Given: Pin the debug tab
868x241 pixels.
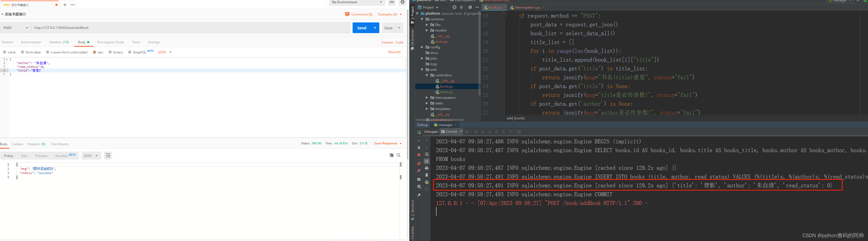Looking at the screenshot, I should point(419,195).
